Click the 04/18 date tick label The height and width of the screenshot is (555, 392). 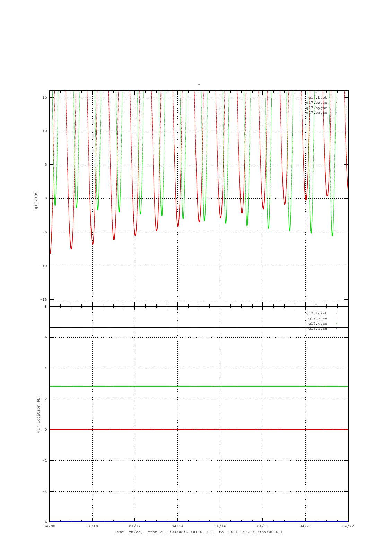tap(263, 526)
